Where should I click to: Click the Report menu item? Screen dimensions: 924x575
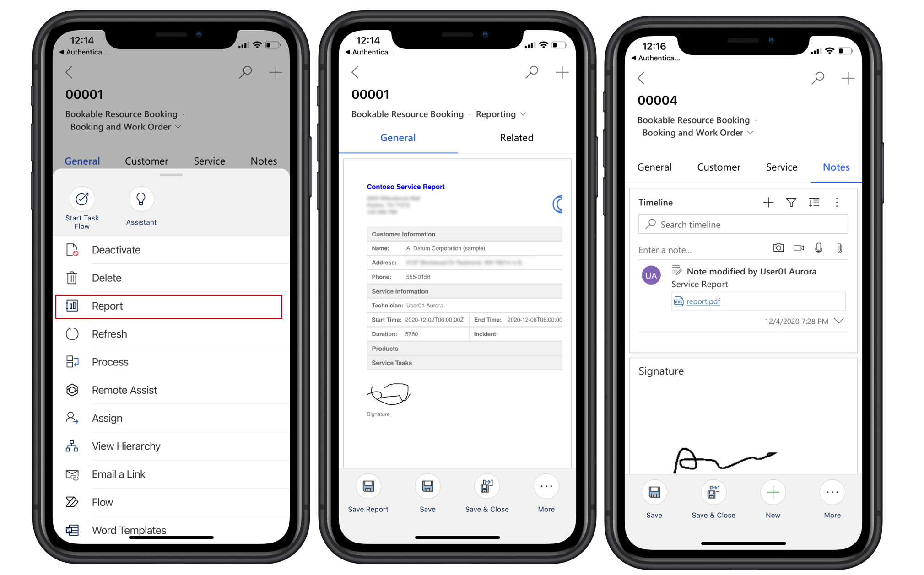(x=170, y=306)
